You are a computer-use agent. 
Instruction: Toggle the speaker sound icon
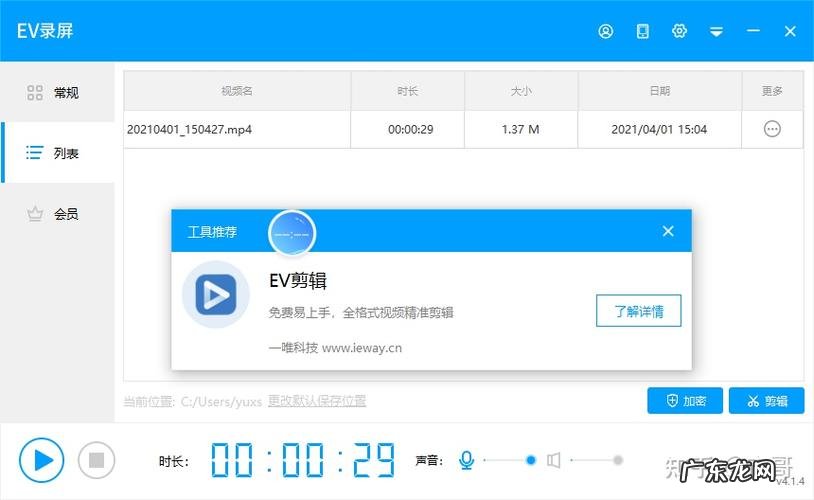554,460
